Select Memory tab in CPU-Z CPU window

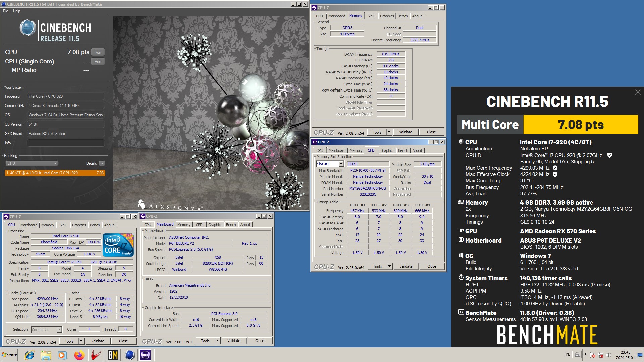(47, 225)
